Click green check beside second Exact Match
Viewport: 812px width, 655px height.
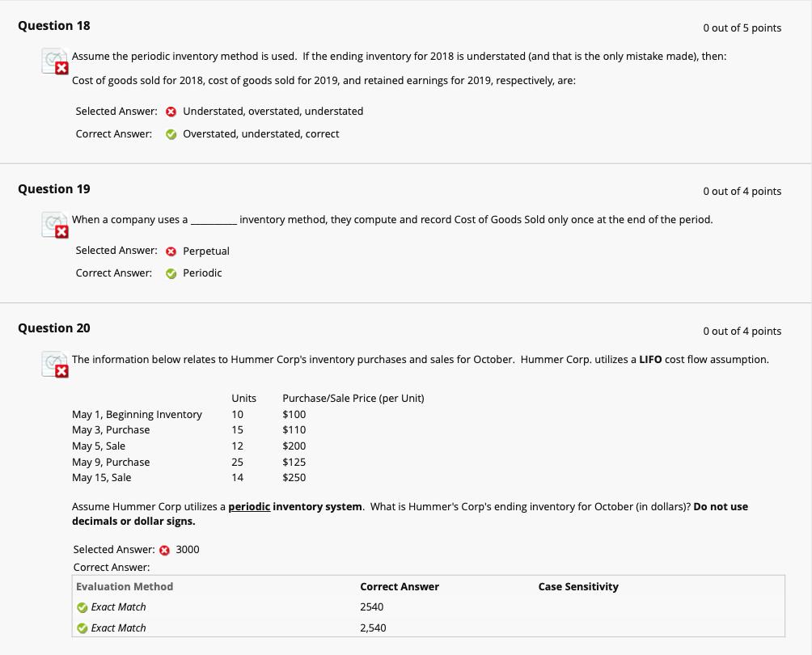pyautogui.click(x=82, y=628)
